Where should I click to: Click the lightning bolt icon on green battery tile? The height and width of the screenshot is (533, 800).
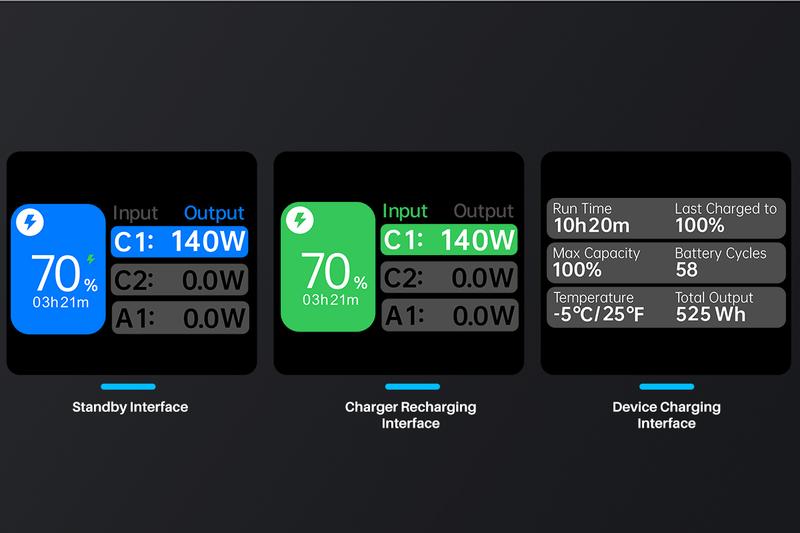point(299,220)
